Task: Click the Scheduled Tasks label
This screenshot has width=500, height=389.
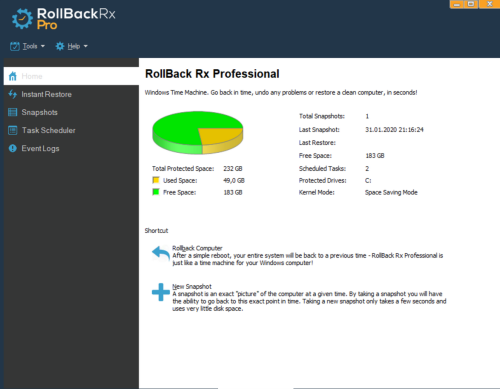Action: [x=322, y=168]
